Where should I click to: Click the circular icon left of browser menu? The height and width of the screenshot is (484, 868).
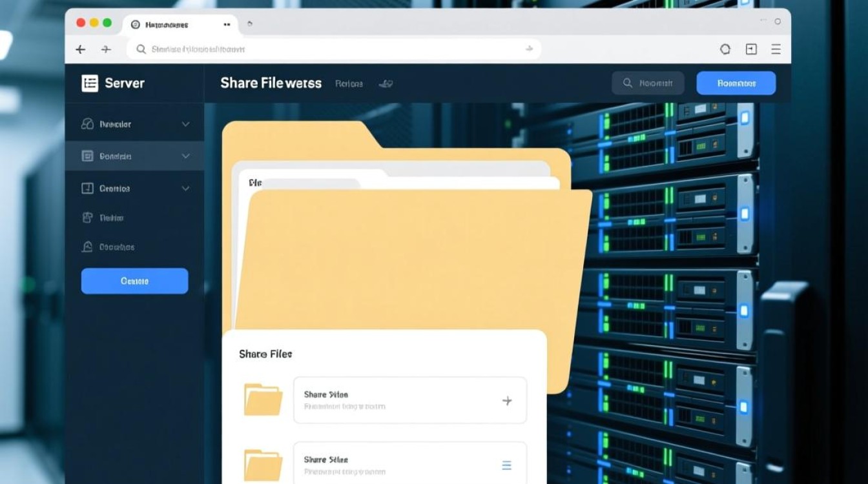725,50
